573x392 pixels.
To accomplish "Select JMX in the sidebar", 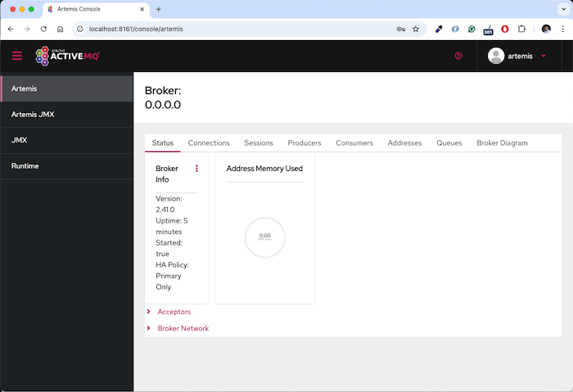I will (x=67, y=140).
